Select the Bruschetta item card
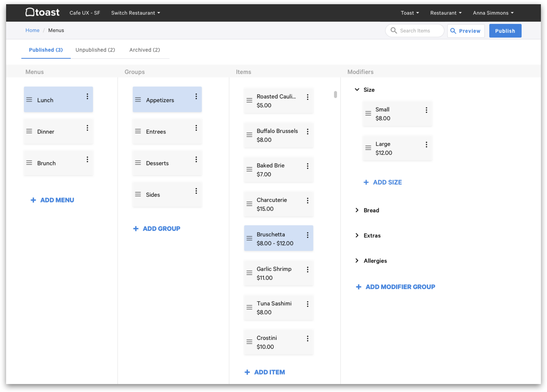The image size is (547, 392). [279, 238]
